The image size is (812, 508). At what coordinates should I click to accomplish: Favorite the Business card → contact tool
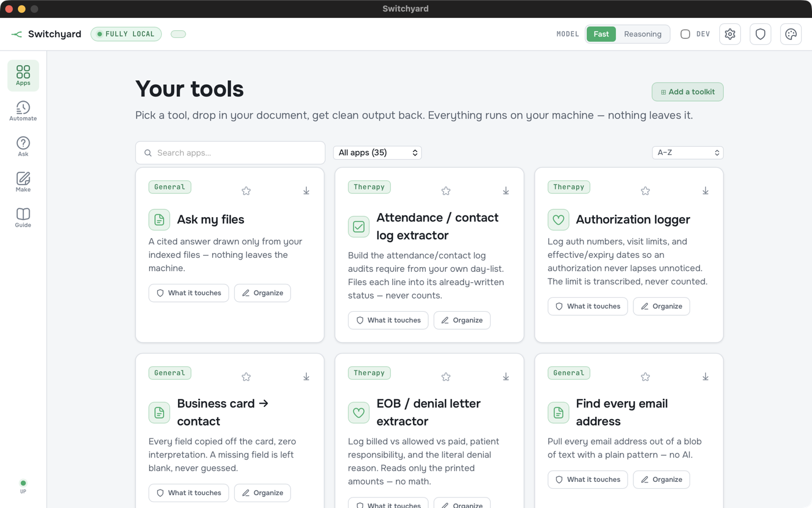point(246,377)
